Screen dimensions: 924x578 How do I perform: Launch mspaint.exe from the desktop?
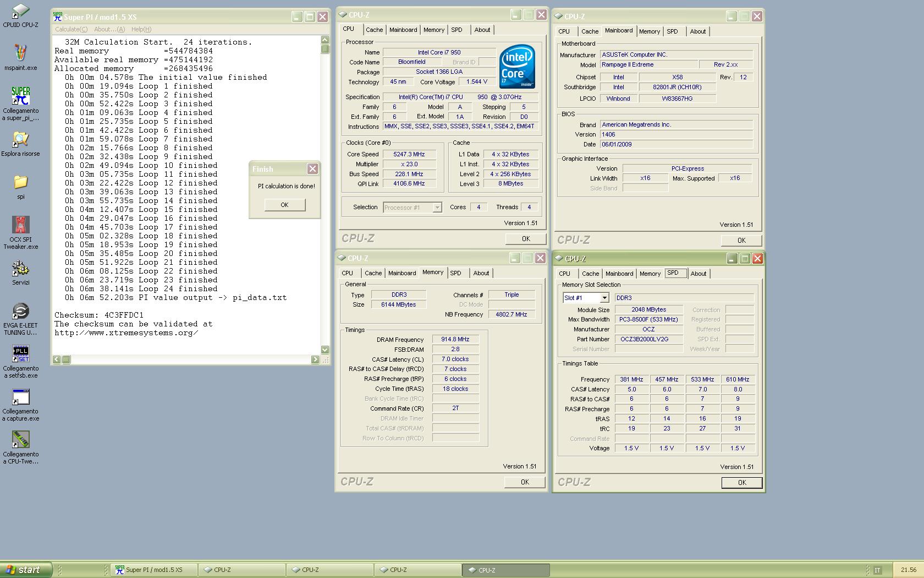coord(20,53)
